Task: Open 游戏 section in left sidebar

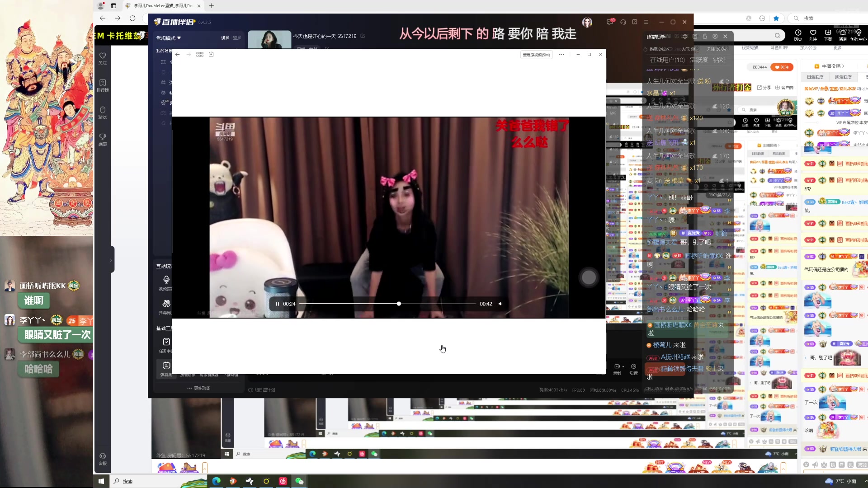Action: pos(103,113)
